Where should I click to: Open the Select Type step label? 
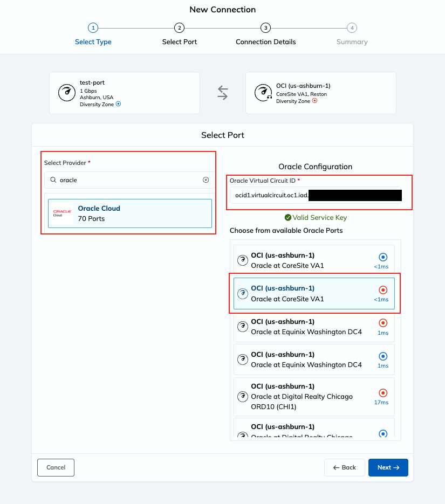tap(93, 42)
